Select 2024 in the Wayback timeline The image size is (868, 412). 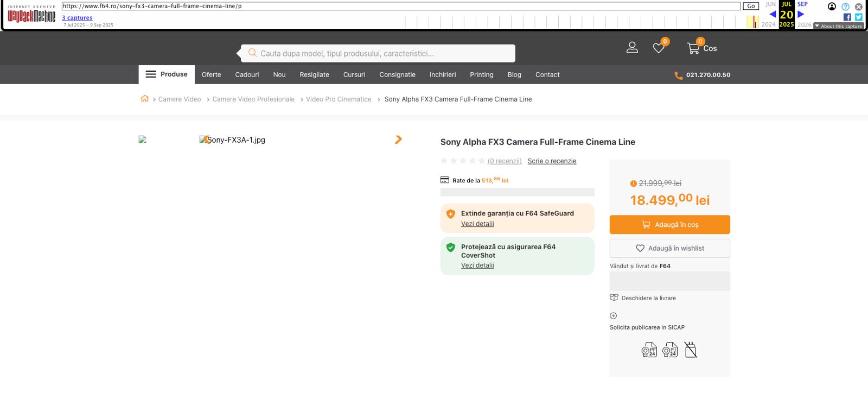(768, 24)
